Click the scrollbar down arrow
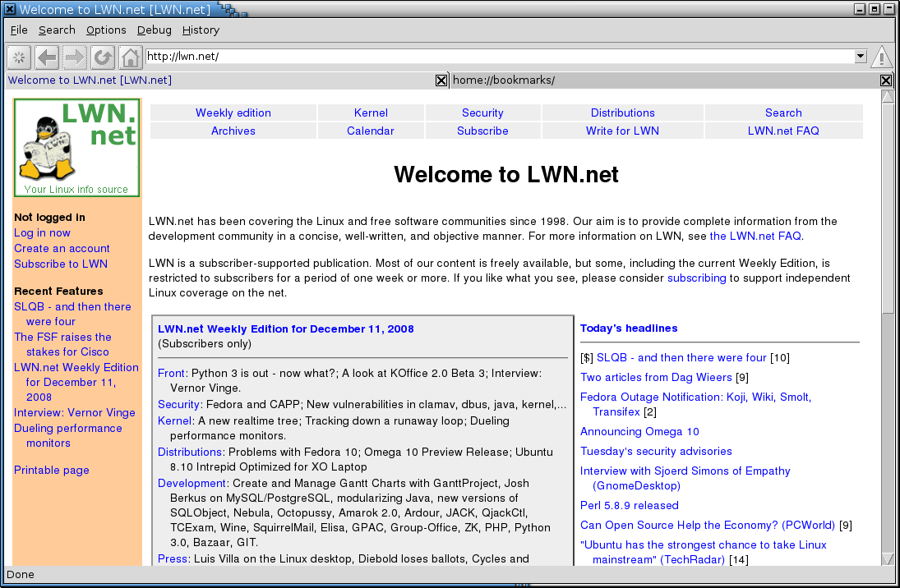The width and height of the screenshot is (900, 588). pyautogui.click(x=888, y=558)
